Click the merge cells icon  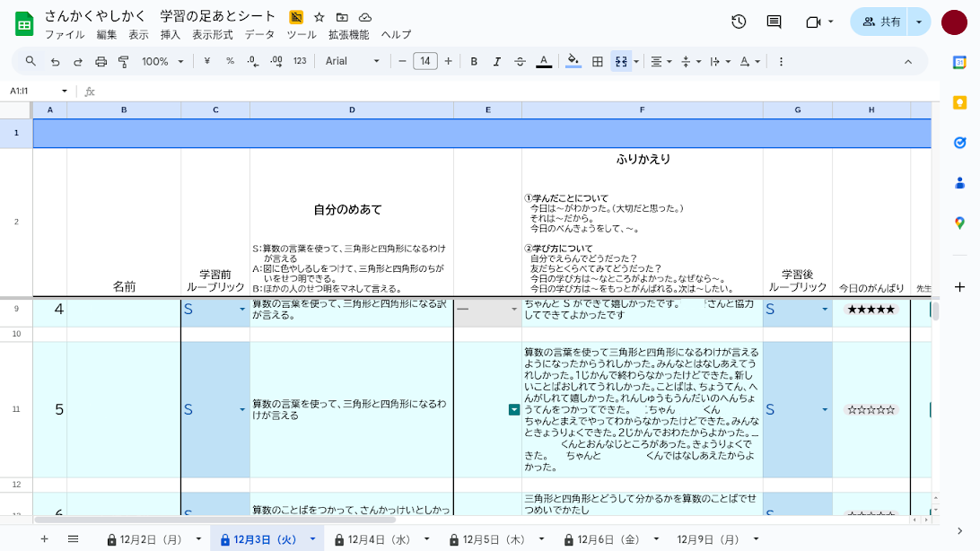(x=620, y=61)
